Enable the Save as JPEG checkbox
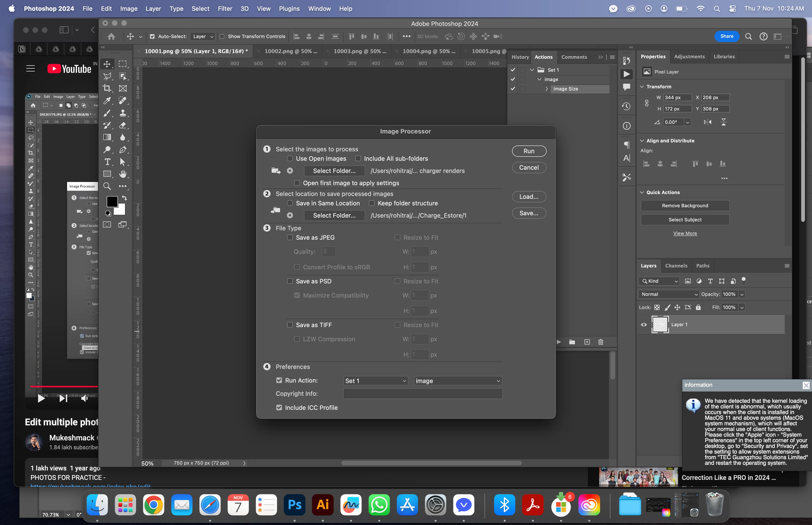Screen dimensions: 812x525 [290, 237]
